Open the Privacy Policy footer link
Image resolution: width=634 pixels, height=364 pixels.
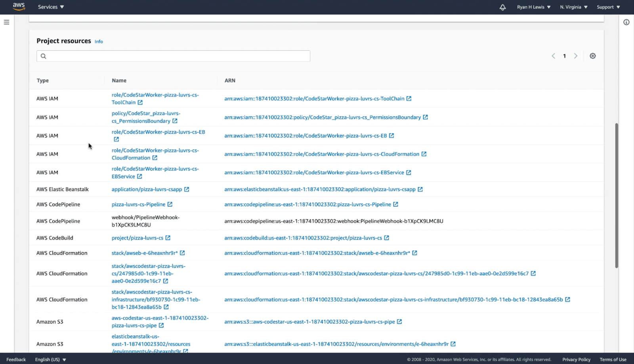click(576, 360)
